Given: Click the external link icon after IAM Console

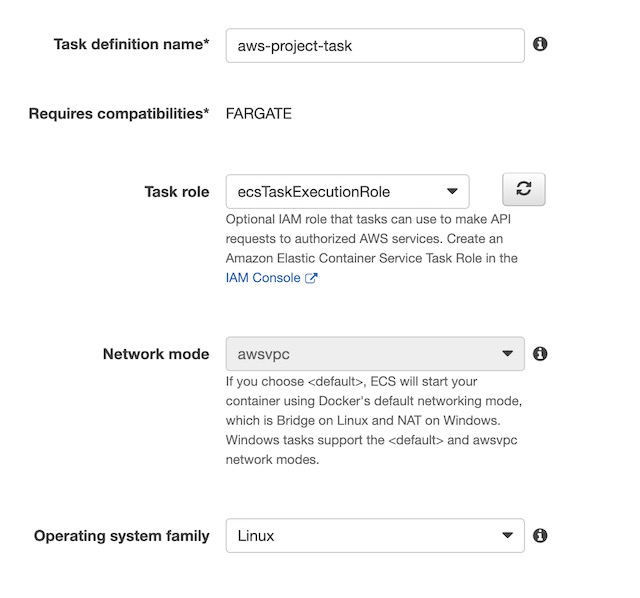Looking at the screenshot, I should [311, 278].
